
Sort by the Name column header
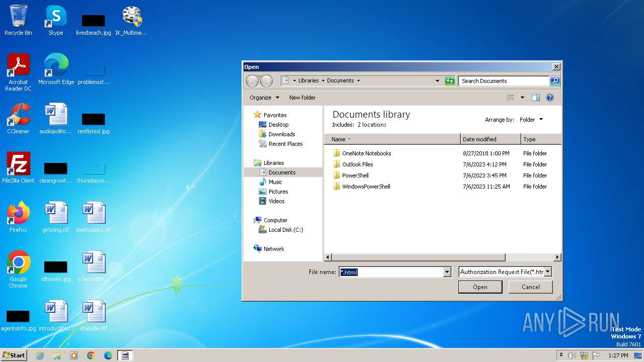coord(392,139)
